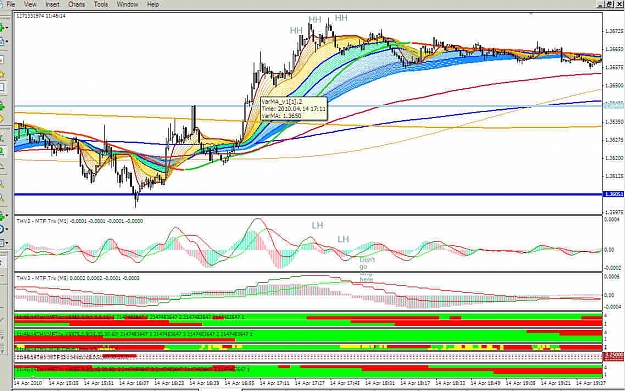Expand the arrow beside the green plus icon

tap(7, 28)
